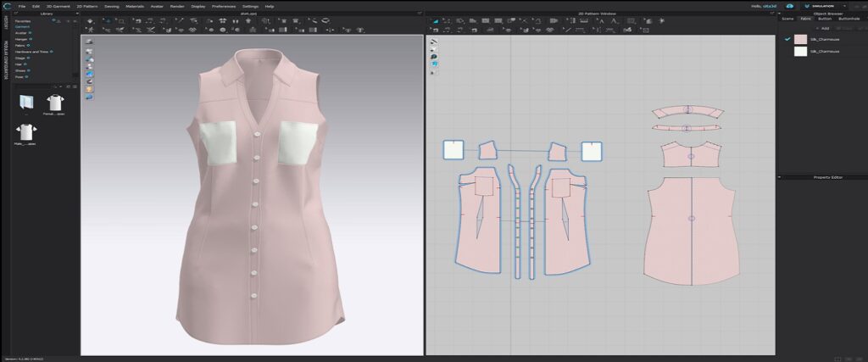Select the back body pattern piece in 2D window
The height and width of the screenshot is (362, 868).
click(691, 231)
